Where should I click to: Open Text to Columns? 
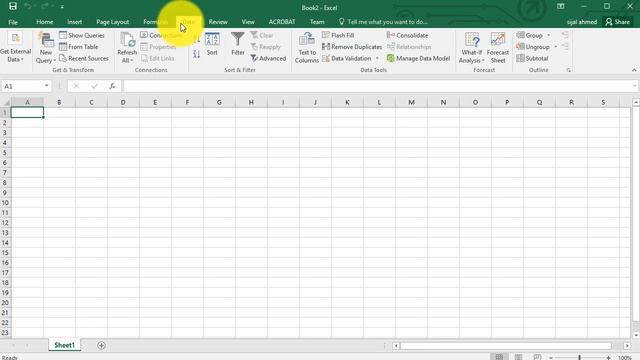[307, 48]
